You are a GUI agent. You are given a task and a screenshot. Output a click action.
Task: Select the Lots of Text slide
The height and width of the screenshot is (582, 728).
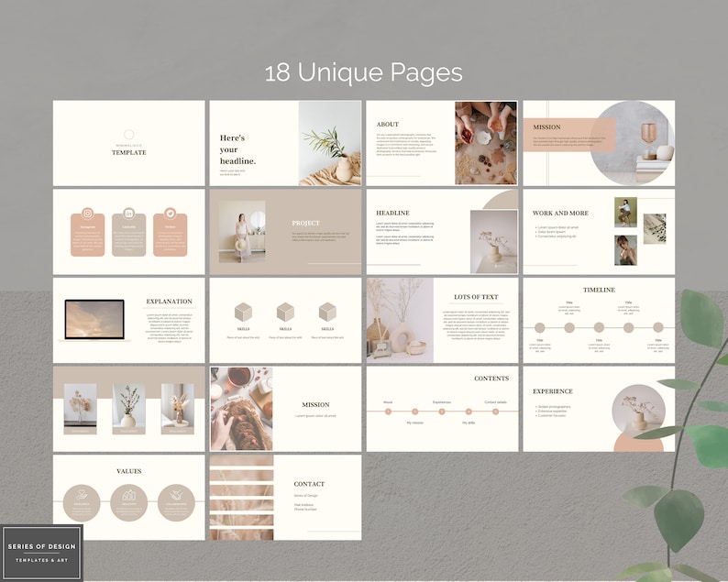click(x=442, y=320)
